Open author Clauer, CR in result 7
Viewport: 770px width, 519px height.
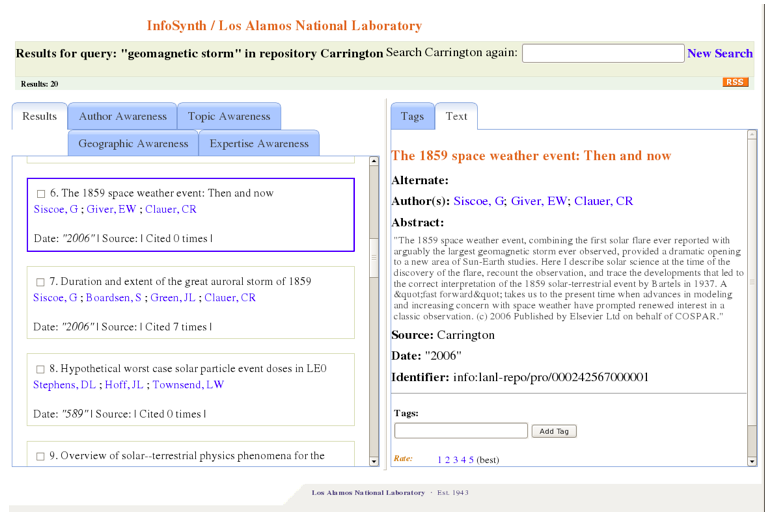coord(230,298)
